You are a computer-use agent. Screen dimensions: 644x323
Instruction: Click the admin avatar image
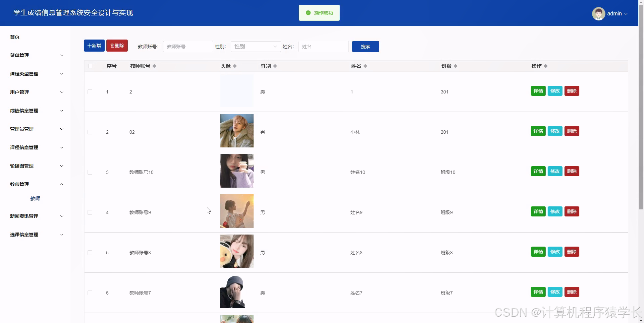click(x=599, y=13)
